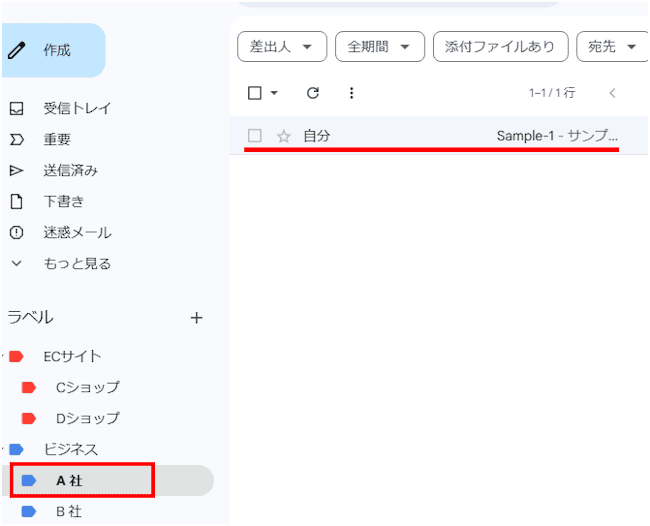This screenshot has width=650, height=526.
Task: Click the red Cショップ label icon
Action: pos(29,388)
